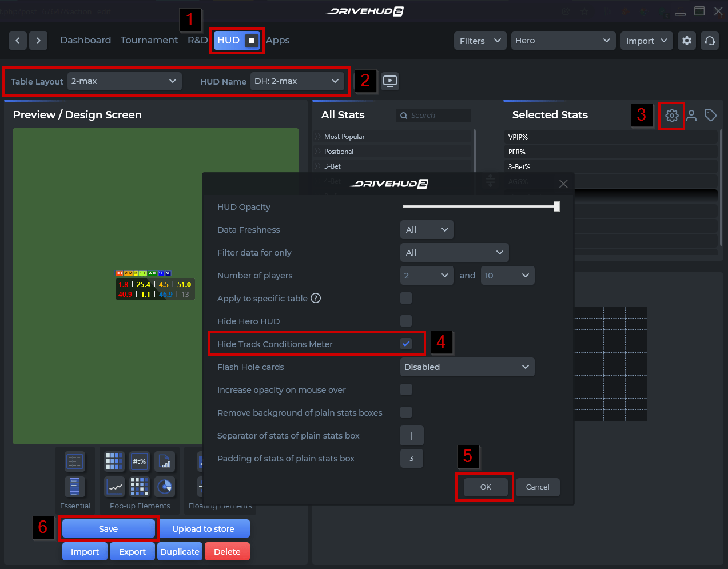Go back with the left arrow button
728x569 pixels.
(x=18, y=41)
